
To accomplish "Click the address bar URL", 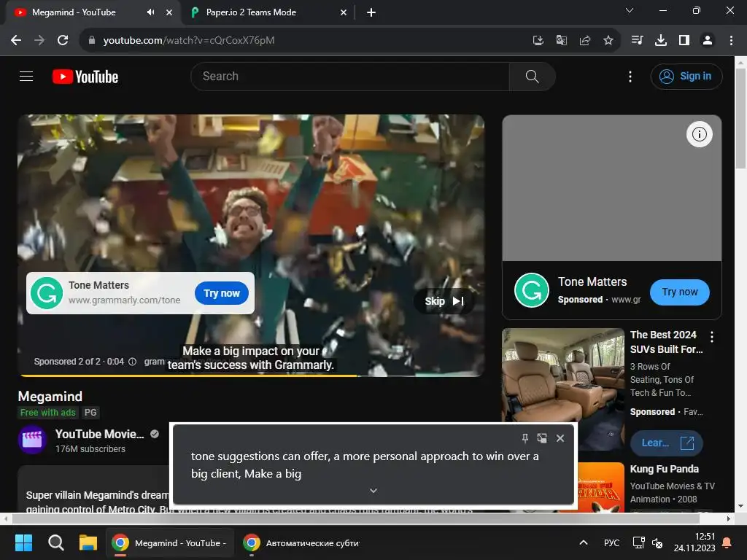I will (189, 41).
